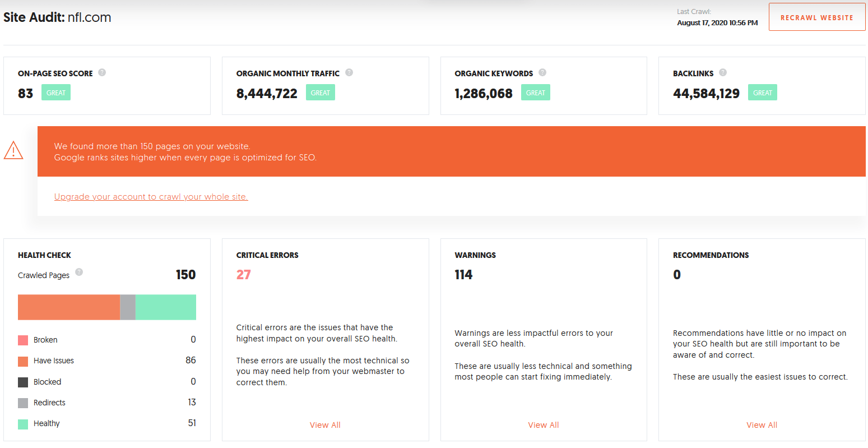Click the Health Check card title

click(44, 255)
